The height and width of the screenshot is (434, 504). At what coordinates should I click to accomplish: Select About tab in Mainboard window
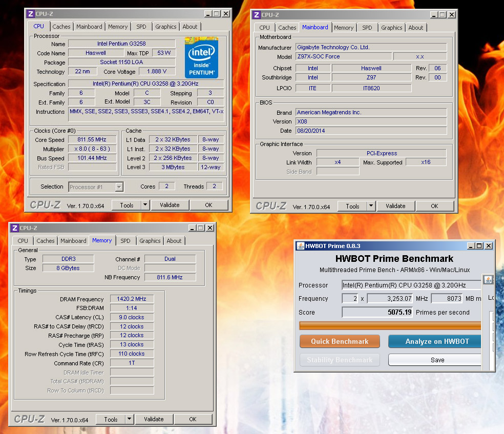coord(415,28)
